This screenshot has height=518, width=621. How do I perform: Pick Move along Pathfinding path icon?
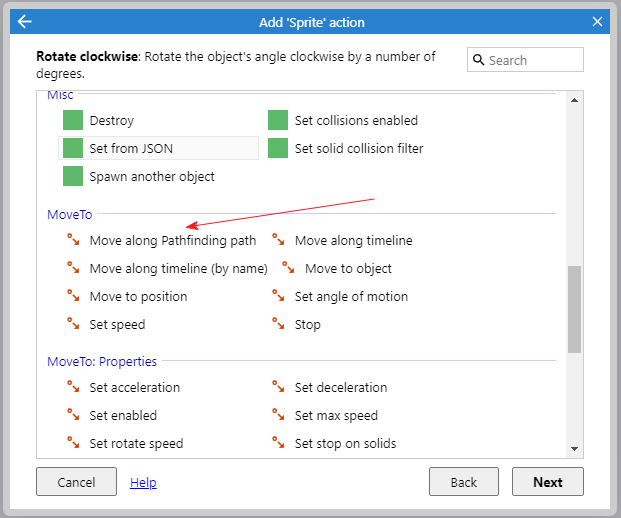click(x=73, y=240)
